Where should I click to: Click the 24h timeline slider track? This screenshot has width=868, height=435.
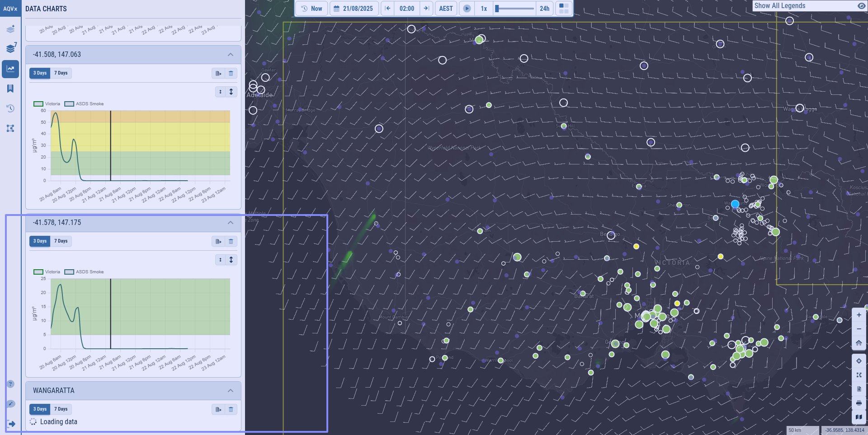pyautogui.click(x=514, y=9)
